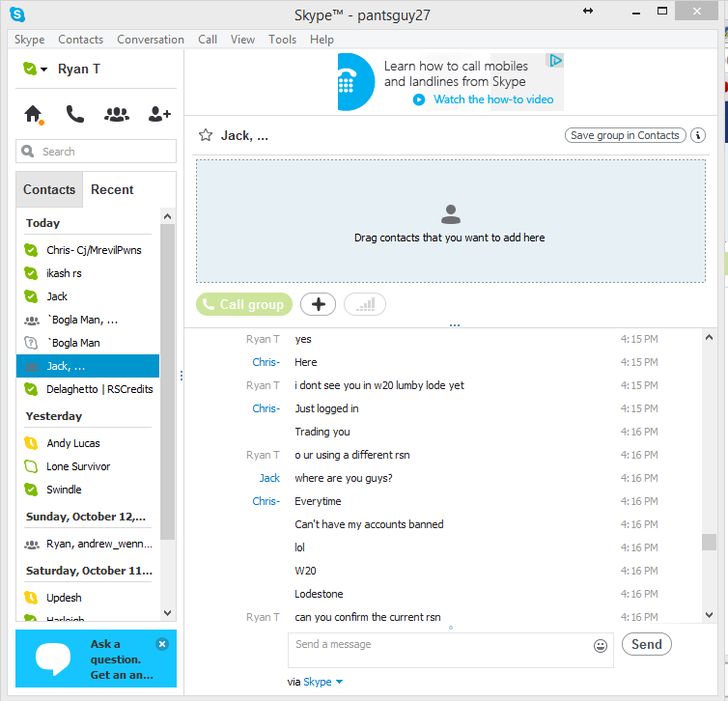Image resolution: width=728 pixels, height=701 pixels.
Task: Create a new group with people icon
Action: [x=117, y=114]
